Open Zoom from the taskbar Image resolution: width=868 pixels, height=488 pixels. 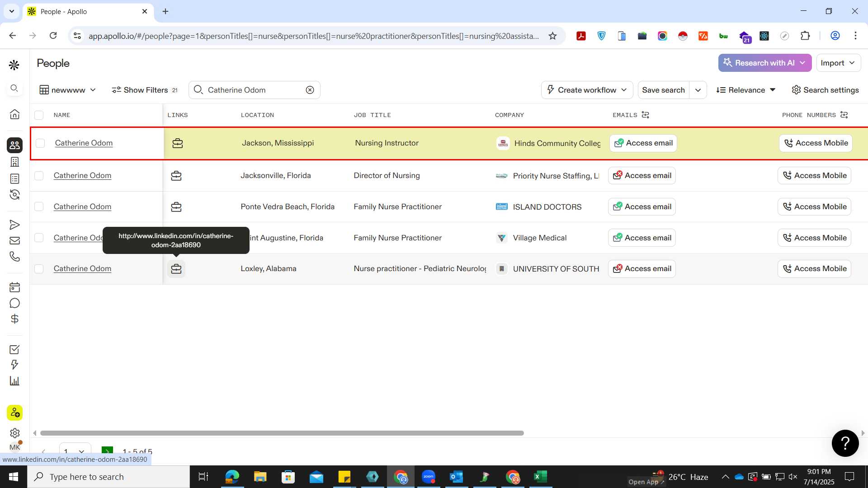coord(428,477)
